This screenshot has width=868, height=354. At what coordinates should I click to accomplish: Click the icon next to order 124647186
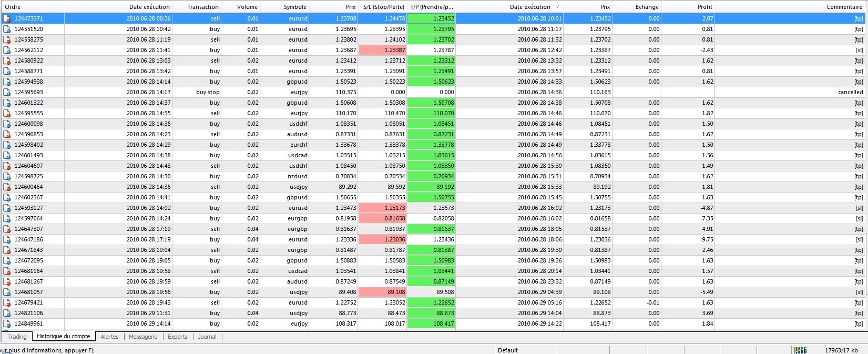point(7,239)
